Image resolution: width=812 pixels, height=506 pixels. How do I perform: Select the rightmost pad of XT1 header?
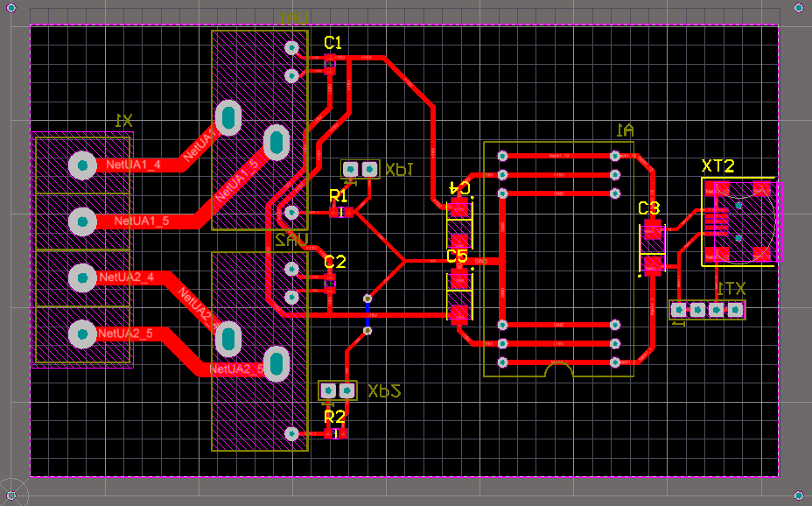click(735, 310)
